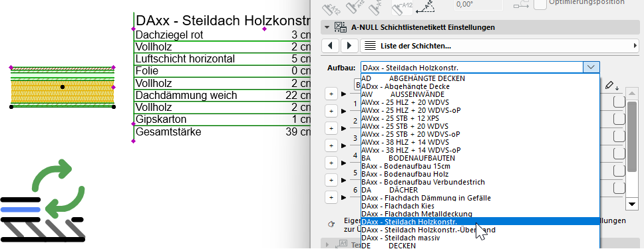Click the Schichtlistenetikett panel header icon
Viewport: 644px width, 249px height.
pos(341,27)
